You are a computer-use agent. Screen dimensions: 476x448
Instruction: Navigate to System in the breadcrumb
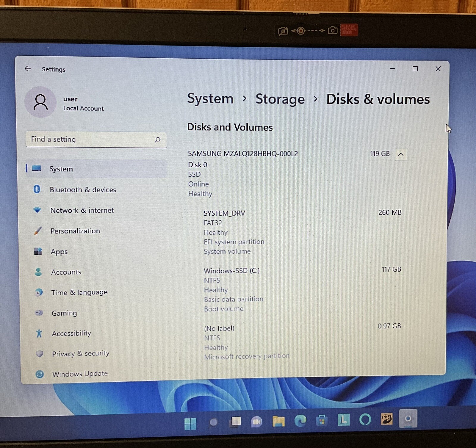coord(210,98)
